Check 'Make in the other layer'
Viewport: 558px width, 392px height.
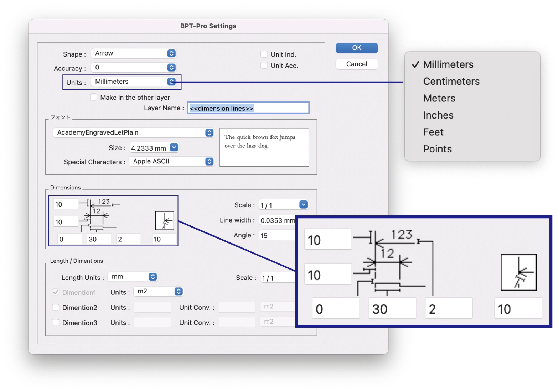(x=94, y=97)
